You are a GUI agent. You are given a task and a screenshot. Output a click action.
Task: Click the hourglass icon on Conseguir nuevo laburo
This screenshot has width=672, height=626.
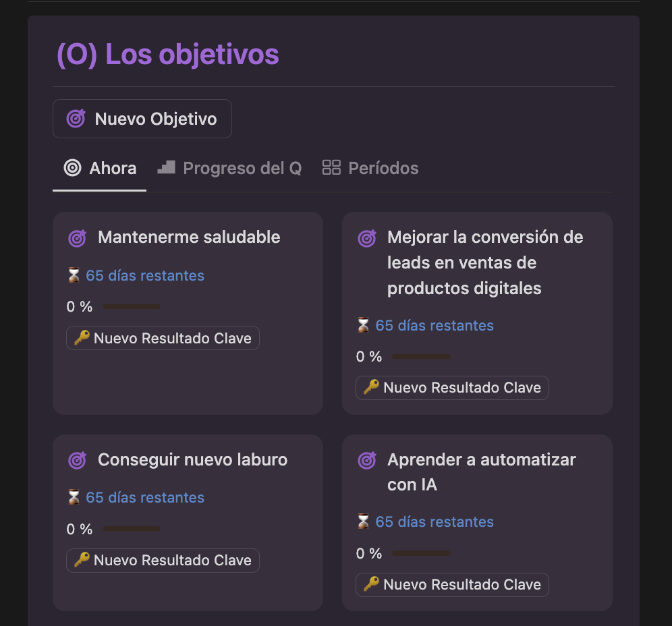click(x=74, y=497)
